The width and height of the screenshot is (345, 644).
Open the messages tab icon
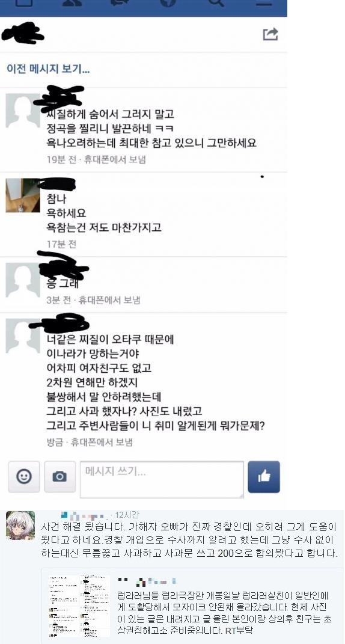120,2
